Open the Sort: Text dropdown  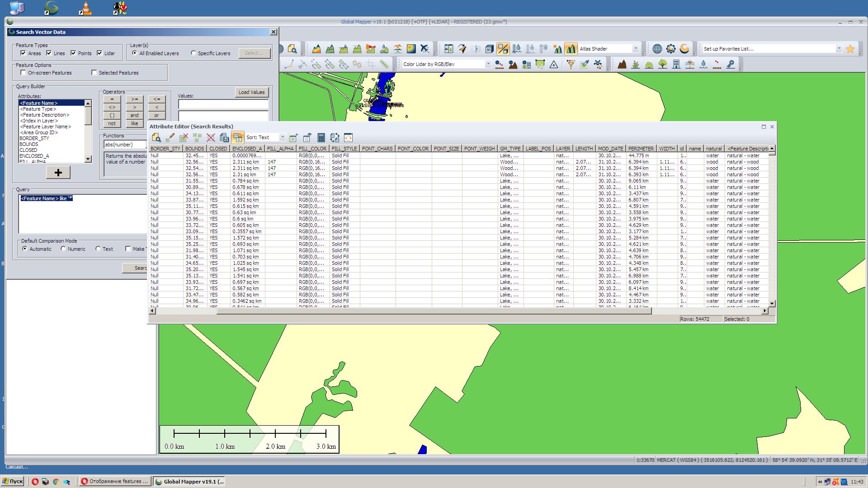[x=283, y=137]
